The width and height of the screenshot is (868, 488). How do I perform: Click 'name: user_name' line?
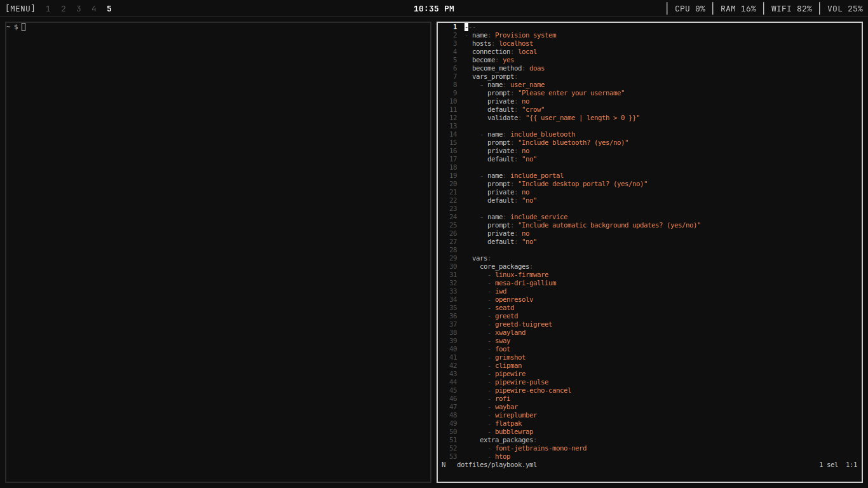click(x=516, y=85)
